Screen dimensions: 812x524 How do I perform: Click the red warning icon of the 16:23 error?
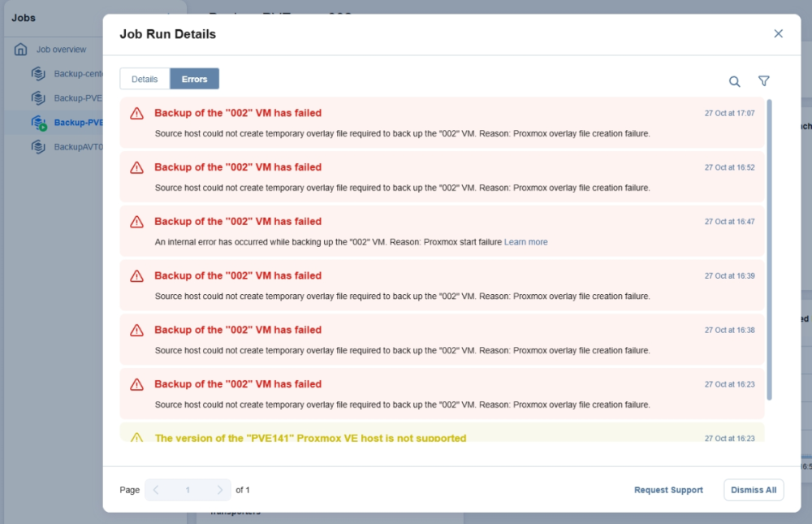click(x=136, y=384)
